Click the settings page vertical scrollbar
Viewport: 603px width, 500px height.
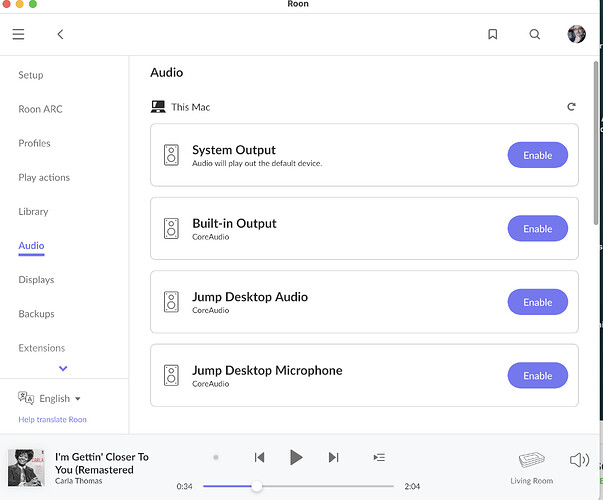point(596,142)
